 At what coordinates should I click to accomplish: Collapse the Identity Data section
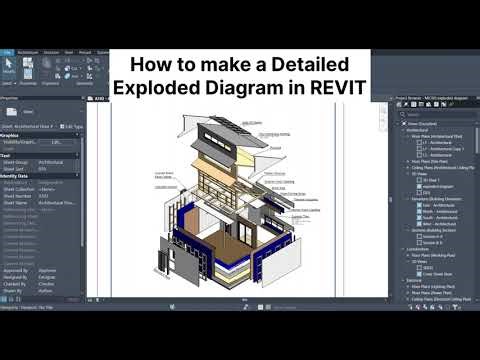tap(78, 176)
